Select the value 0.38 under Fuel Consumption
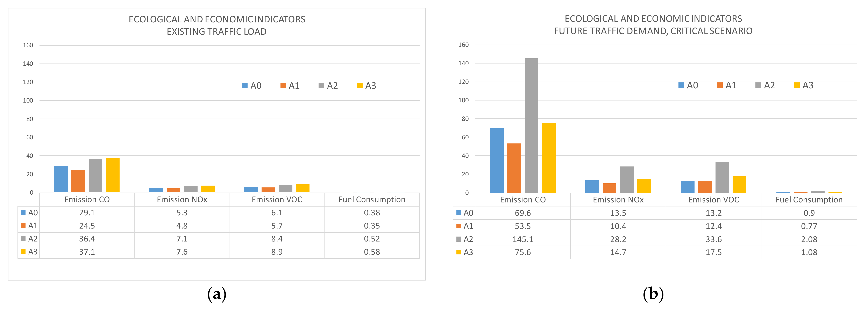 pyautogui.click(x=372, y=213)
